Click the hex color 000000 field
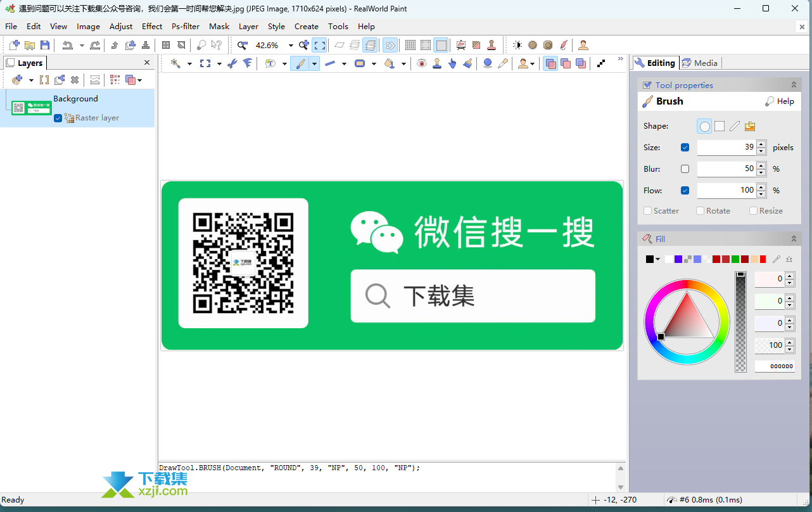 tap(775, 366)
